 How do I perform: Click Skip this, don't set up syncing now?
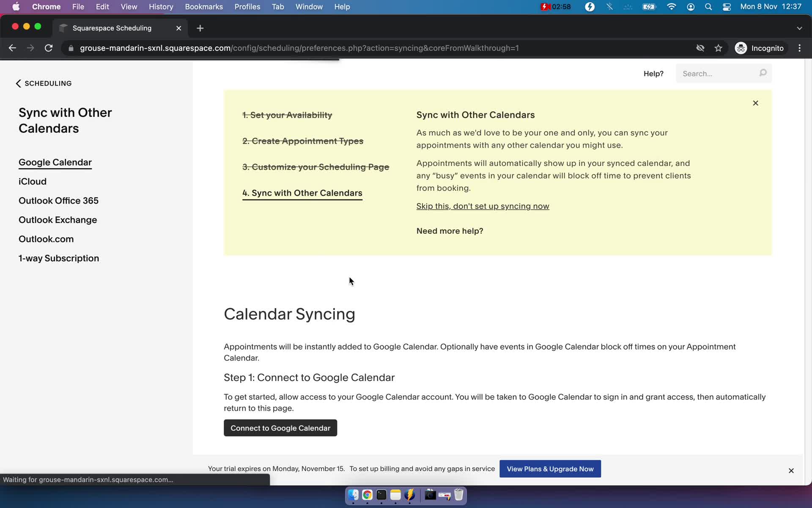[483, 206]
